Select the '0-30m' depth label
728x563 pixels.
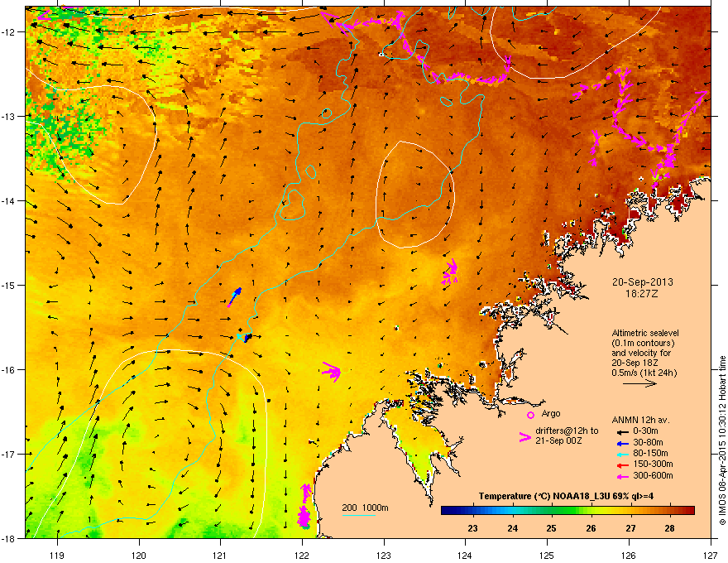pos(645,431)
